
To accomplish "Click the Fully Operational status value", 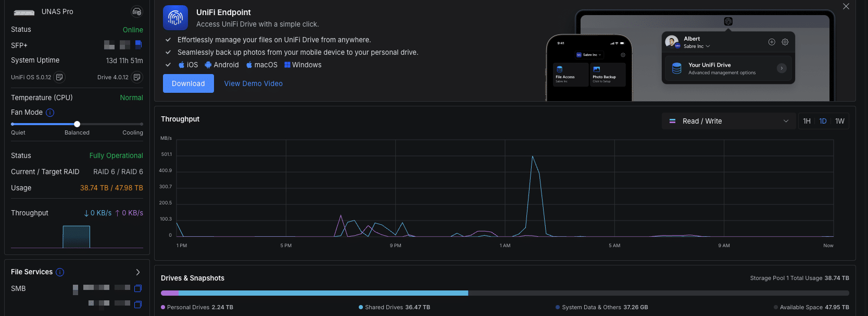I will click(x=116, y=155).
